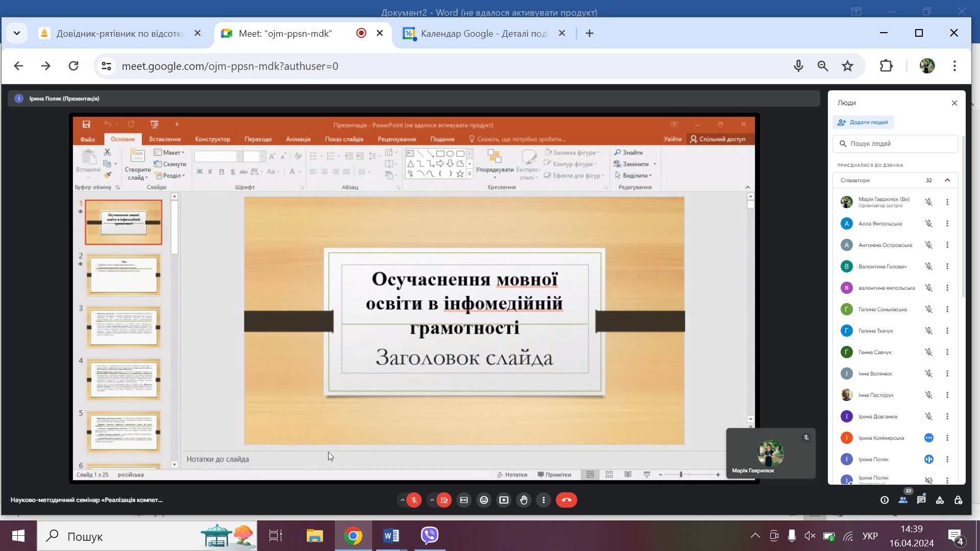Toggle the People panel icon

[x=903, y=500]
